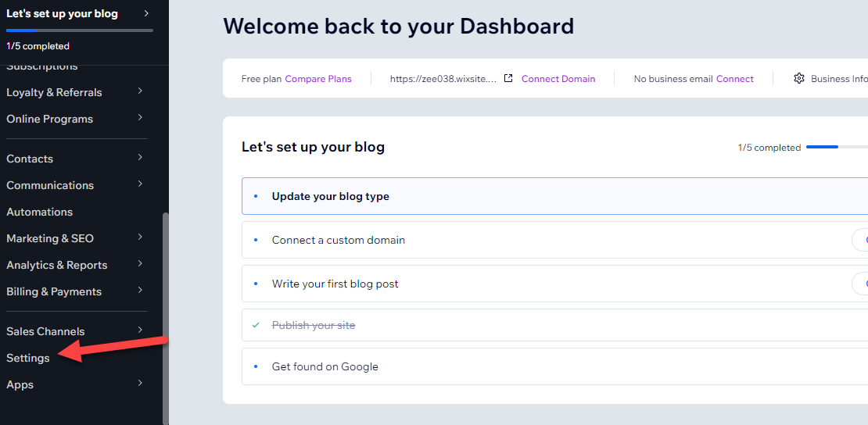Expand the Online Programs chevron
This screenshot has width=868, height=425.
tap(141, 117)
